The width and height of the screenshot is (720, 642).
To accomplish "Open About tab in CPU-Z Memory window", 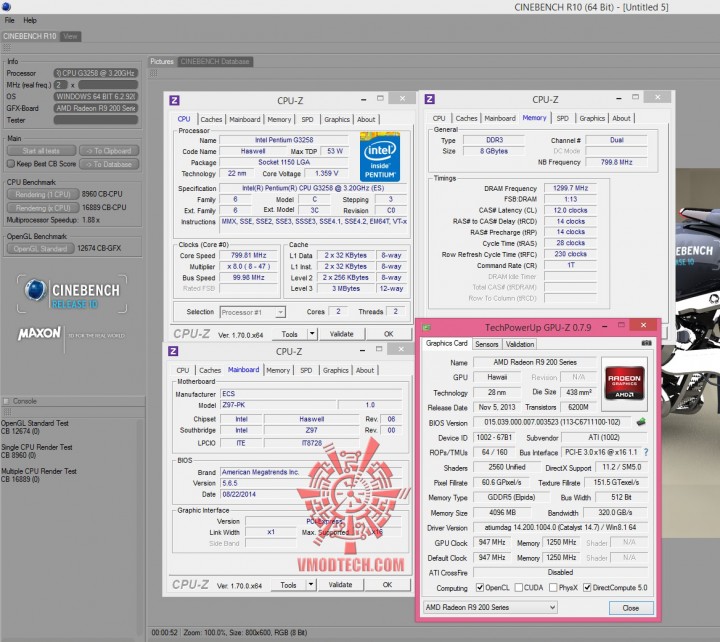I will point(621,118).
